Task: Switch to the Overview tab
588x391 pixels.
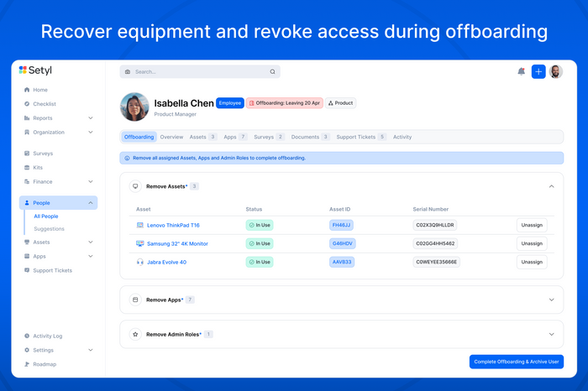Action: click(171, 137)
